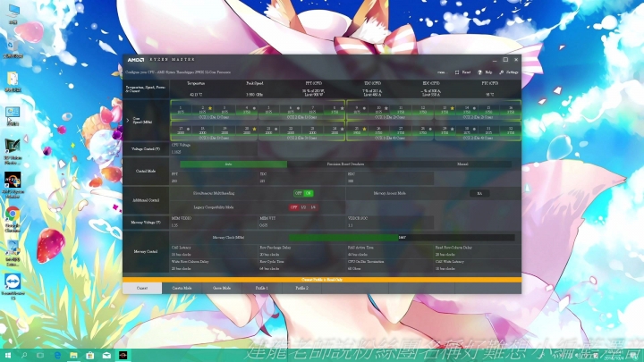Set Legacy Compatibility Mode to OFF

coord(294,207)
